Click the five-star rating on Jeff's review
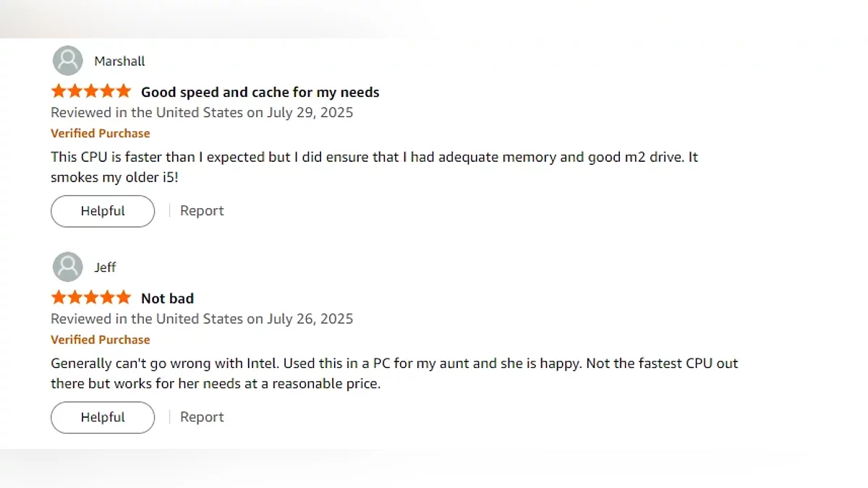The height and width of the screenshot is (488, 868). 91,298
